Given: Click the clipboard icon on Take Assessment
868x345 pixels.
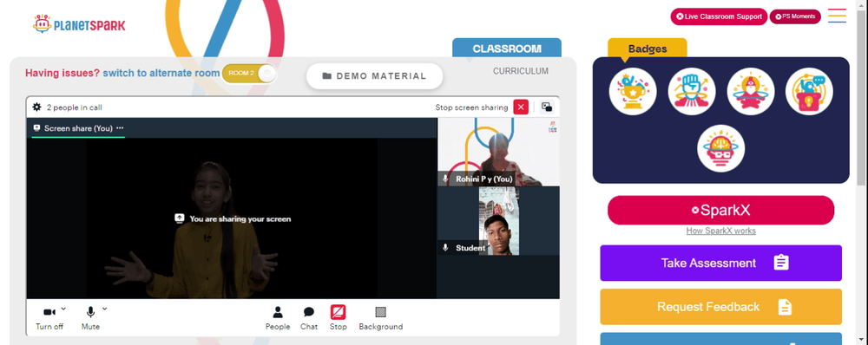Looking at the screenshot, I should click(x=781, y=262).
